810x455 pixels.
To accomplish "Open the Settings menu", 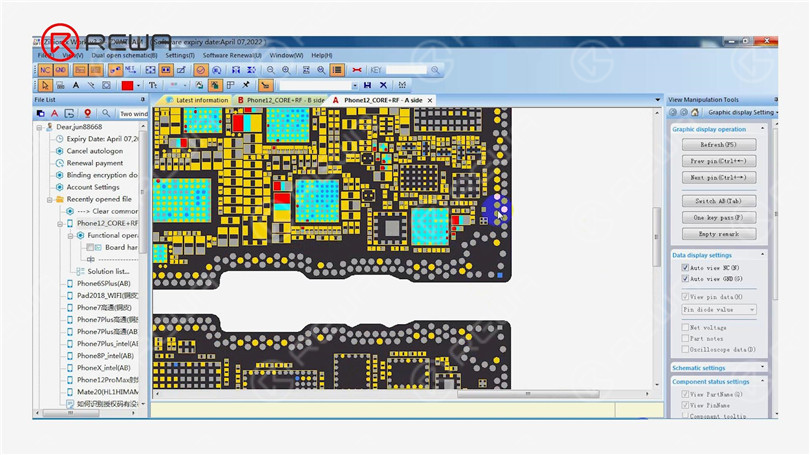I will tap(180, 55).
